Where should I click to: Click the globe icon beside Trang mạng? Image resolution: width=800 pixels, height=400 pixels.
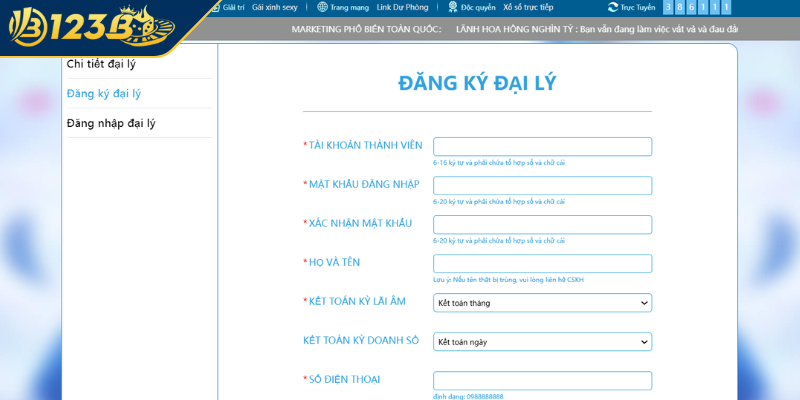tap(322, 7)
